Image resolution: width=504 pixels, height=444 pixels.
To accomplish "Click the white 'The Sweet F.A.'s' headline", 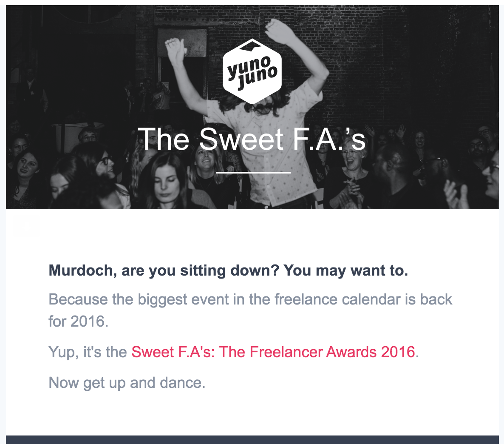I will (x=252, y=139).
